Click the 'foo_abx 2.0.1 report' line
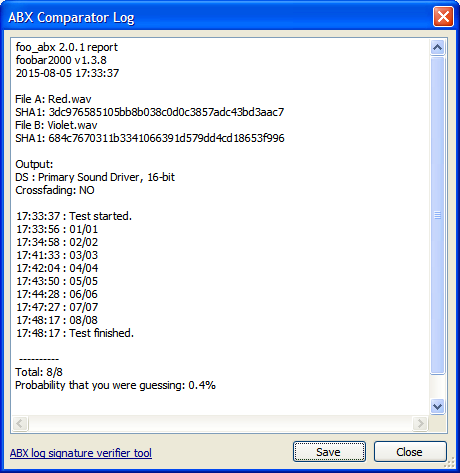The image size is (460, 473). pyautogui.click(x=67, y=47)
